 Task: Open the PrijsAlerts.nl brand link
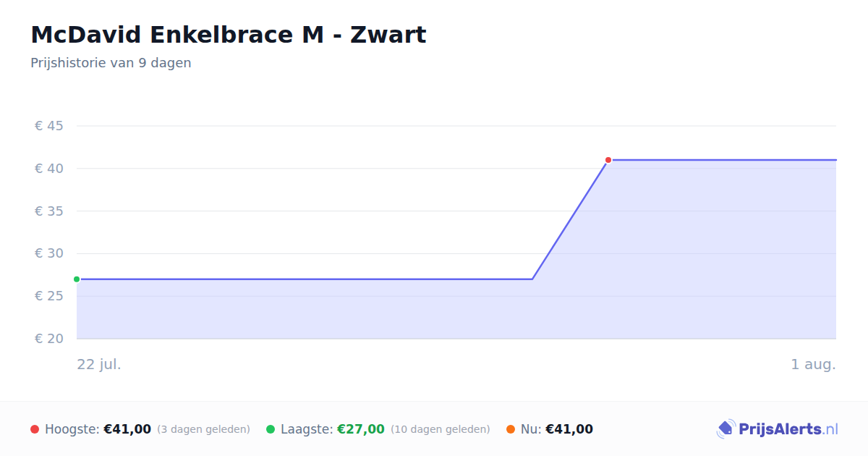(x=778, y=429)
